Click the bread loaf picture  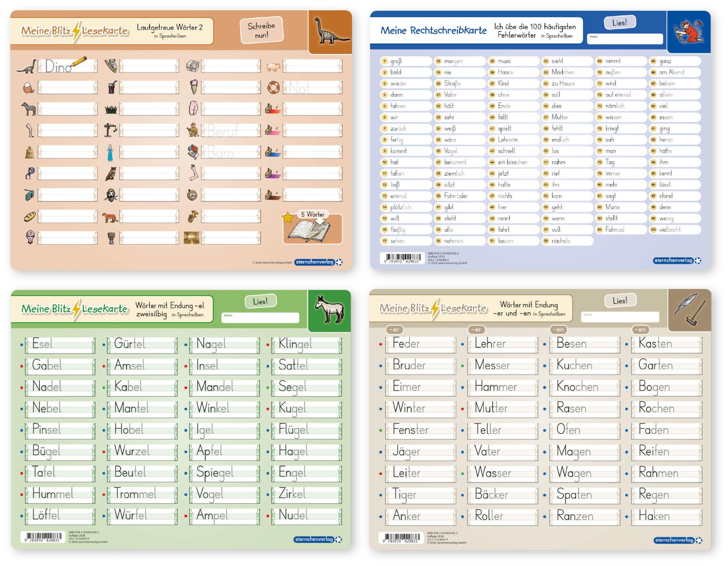30,217
